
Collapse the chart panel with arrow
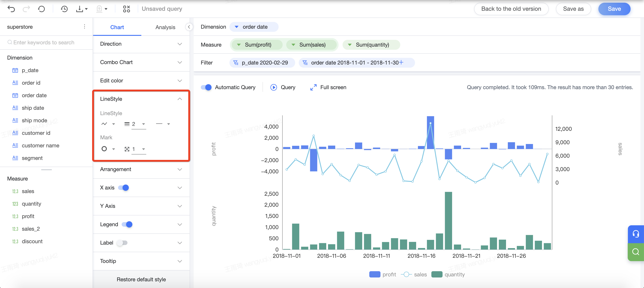pos(189,27)
